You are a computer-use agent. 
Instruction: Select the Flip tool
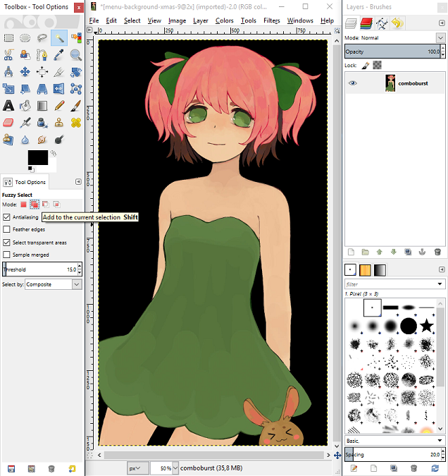click(x=59, y=89)
